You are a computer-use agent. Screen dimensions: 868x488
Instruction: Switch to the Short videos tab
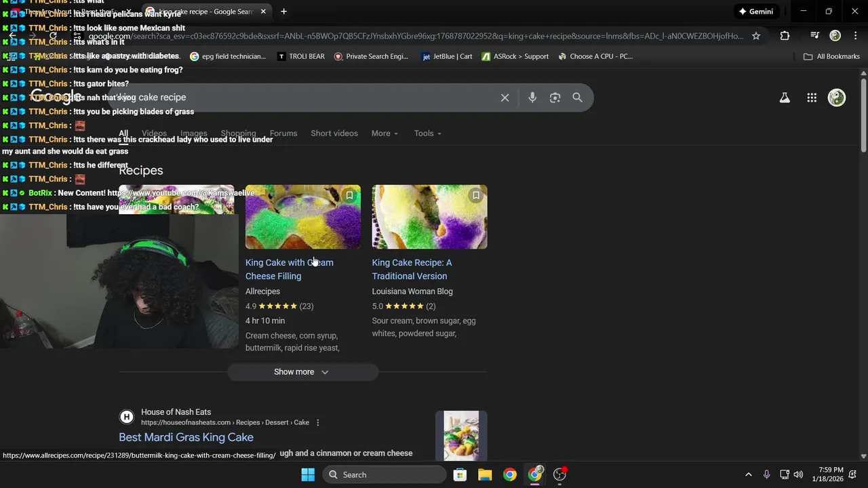334,134
